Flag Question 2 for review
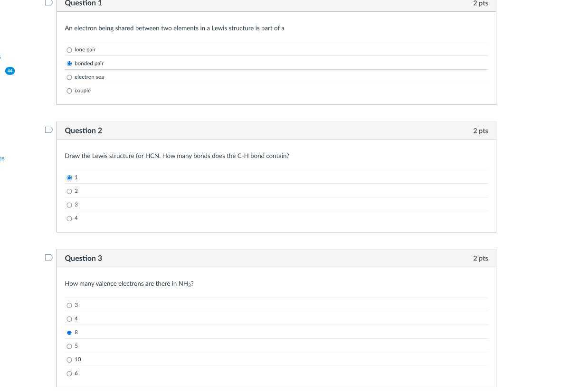Screen dimensions: 570x392 pos(48,130)
